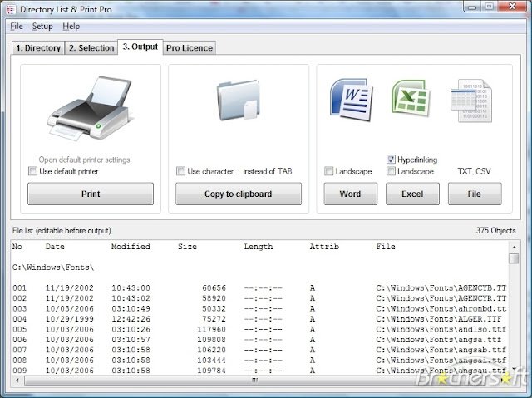Viewport: 532px width, 398px height.
Task: Minimize the Directory List & Print Pro window
Action: click(x=473, y=7)
